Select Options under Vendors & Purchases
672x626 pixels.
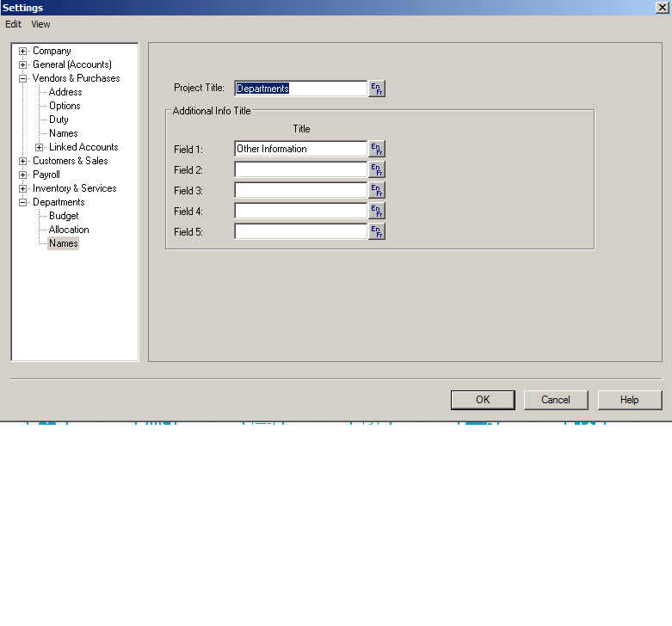click(65, 106)
